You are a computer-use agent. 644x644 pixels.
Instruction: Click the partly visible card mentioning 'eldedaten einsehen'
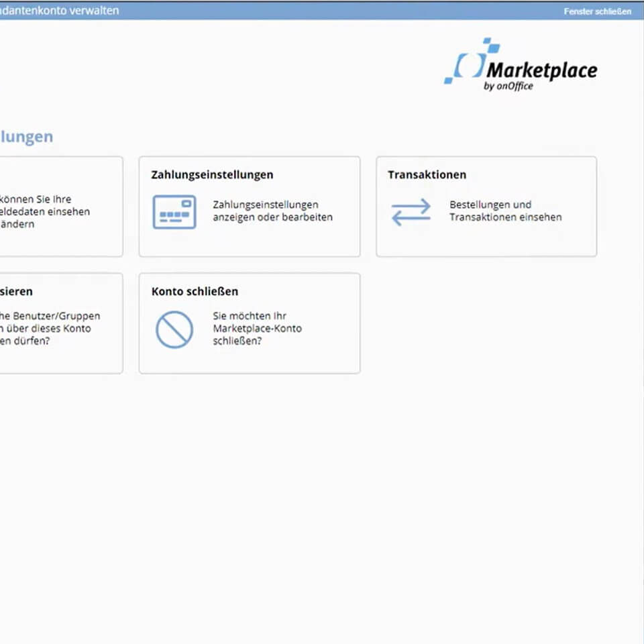point(61,207)
